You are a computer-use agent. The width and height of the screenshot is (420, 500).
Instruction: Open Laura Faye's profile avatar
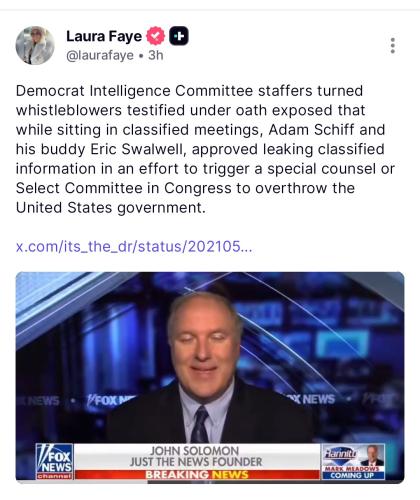point(35,45)
